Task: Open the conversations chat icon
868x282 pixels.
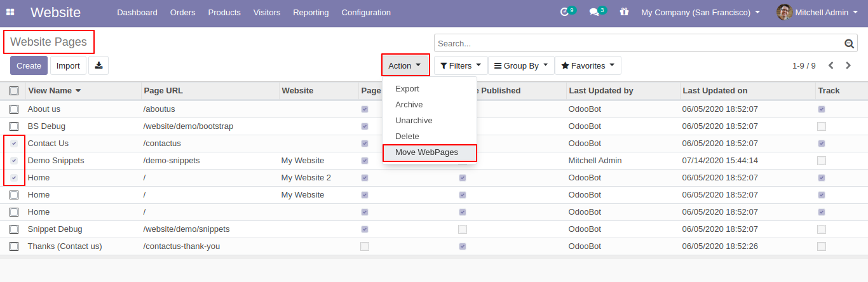Action: (594, 12)
